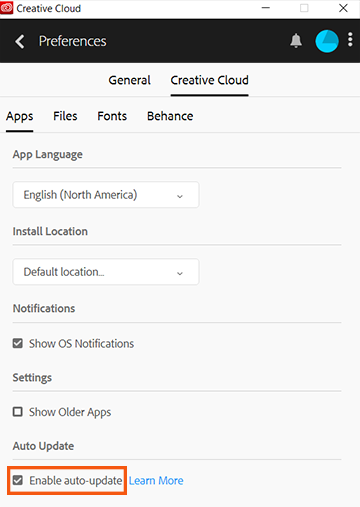The image size is (360, 507).
Task: Click the Settings section label
Action: pyautogui.click(x=32, y=378)
